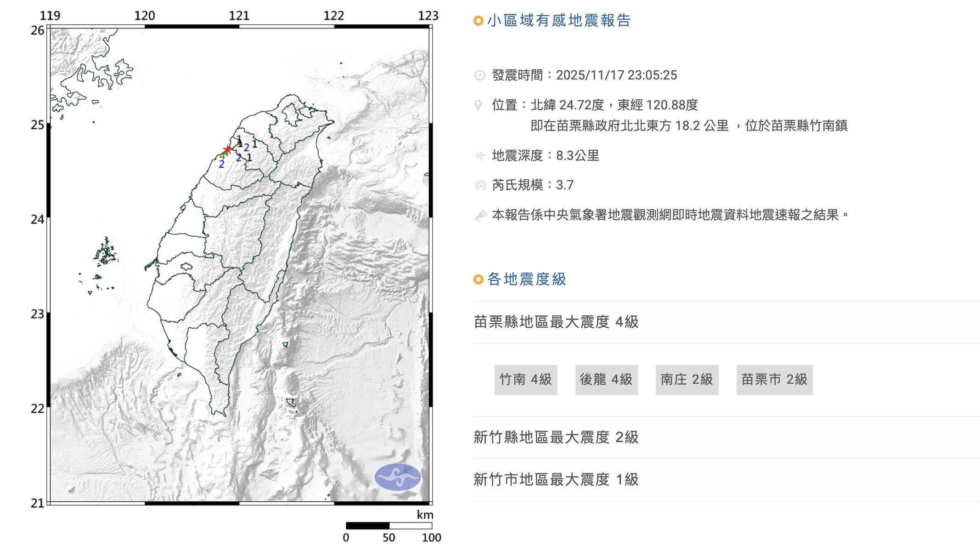This screenshot has height=557, width=980.
Task: Select the 南庄 2級 intensity tag
Action: coord(687,380)
